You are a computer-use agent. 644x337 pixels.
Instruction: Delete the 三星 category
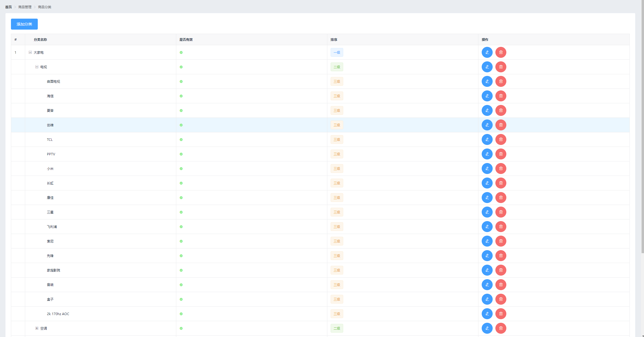(501, 212)
